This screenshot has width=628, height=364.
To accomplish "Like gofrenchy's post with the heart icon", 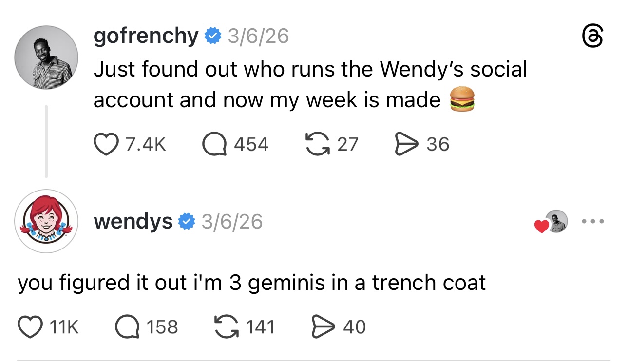I will [106, 144].
